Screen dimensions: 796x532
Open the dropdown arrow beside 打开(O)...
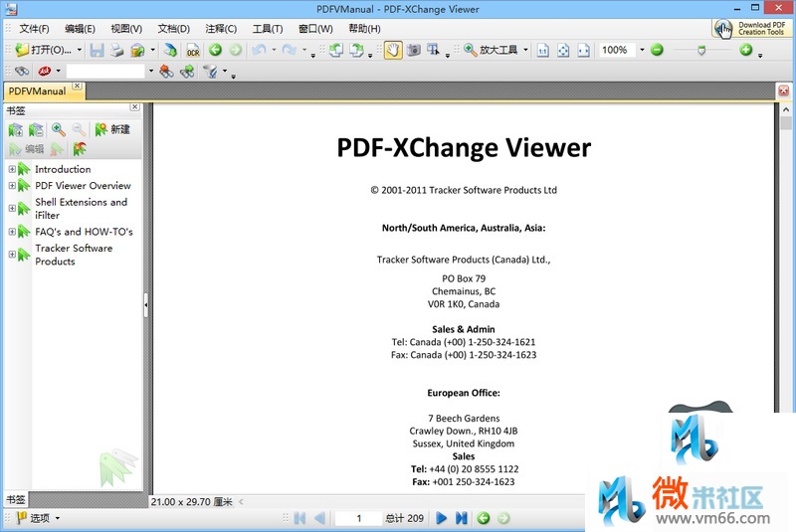80,50
